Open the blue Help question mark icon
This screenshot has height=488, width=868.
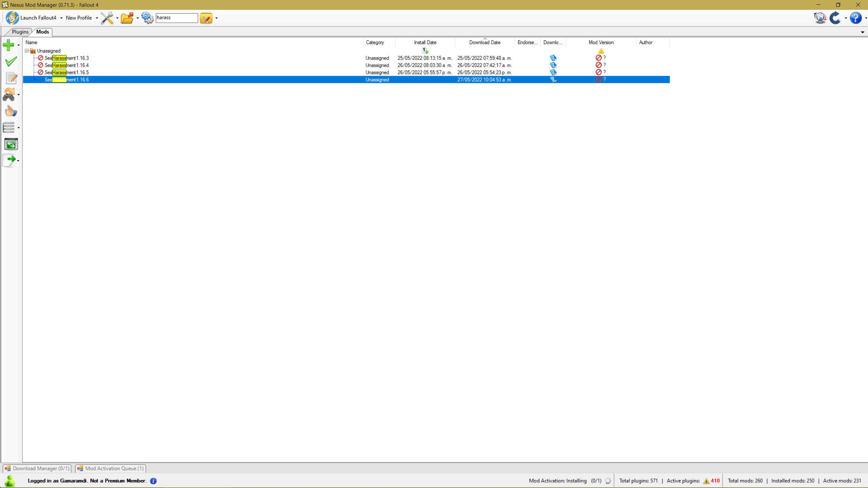tap(856, 18)
